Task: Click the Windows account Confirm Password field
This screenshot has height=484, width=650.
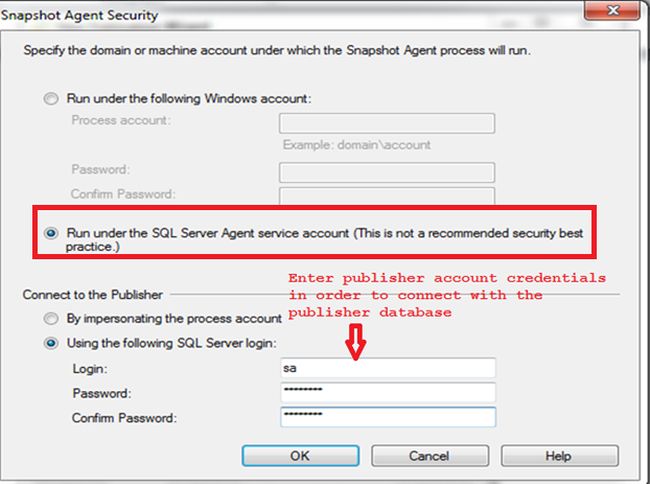Action: (387, 195)
